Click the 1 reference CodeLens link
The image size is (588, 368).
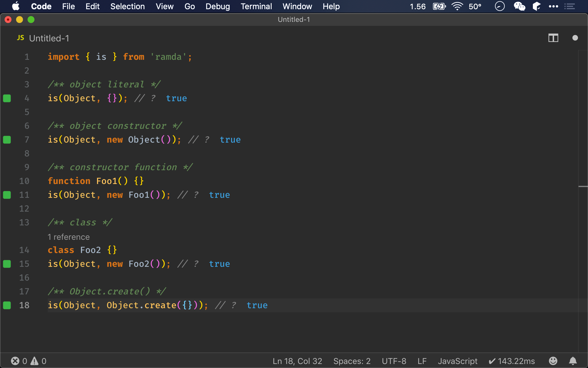pyautogui.click(x=69, y=237)
